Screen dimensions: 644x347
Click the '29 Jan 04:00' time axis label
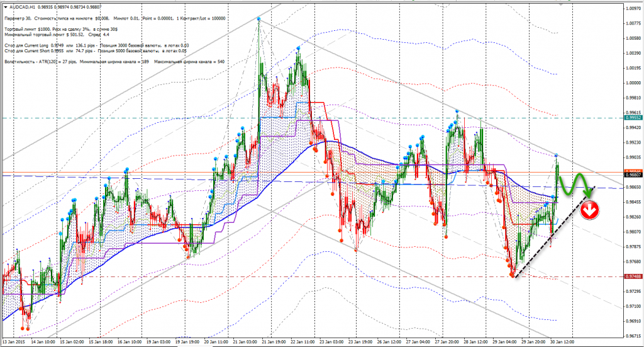pos(504,342)
